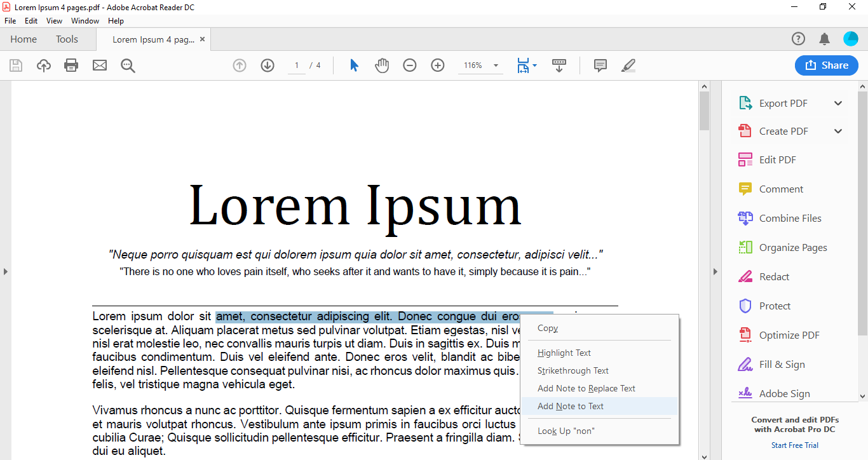This screenshot has width=868, height=460.
Task: Choose Strikethrough Text menu entry
Action: [x=600, y=370]
